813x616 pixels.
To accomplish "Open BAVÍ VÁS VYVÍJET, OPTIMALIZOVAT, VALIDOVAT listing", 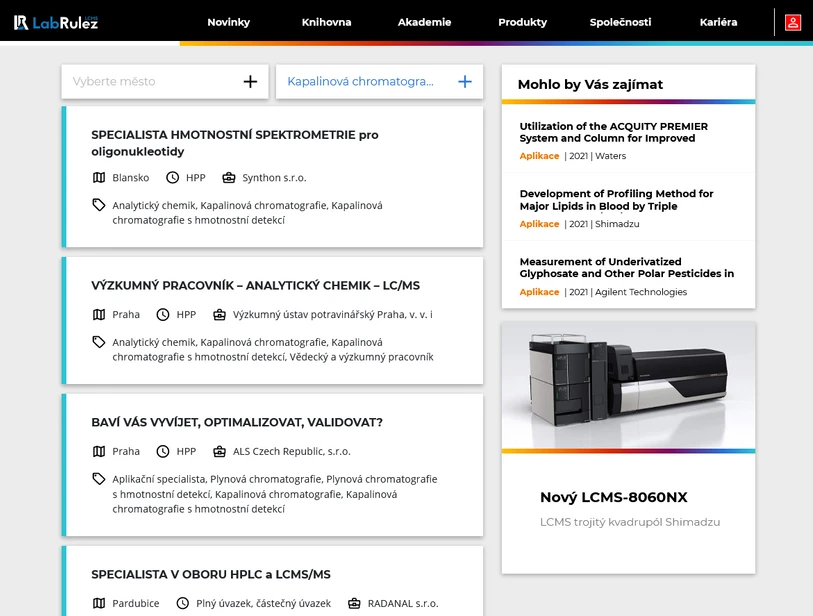I will click(237, 422).
